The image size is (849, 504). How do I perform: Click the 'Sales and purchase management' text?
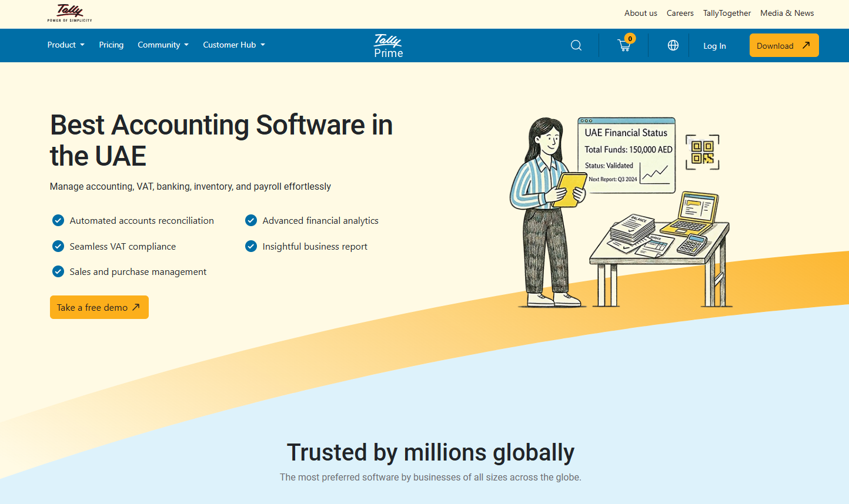pyautogui.click(x=138, y=271)
